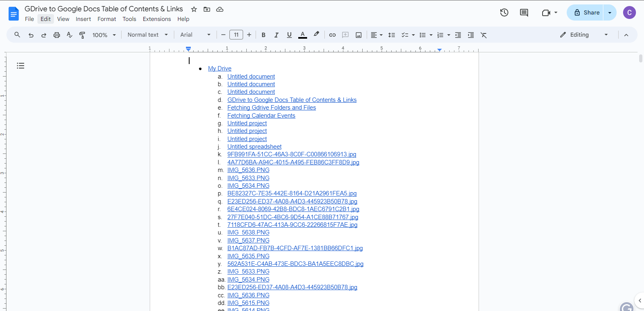Open the Insert menu
This screenshot has height=311, width=644.
click(x=83, y=19)
